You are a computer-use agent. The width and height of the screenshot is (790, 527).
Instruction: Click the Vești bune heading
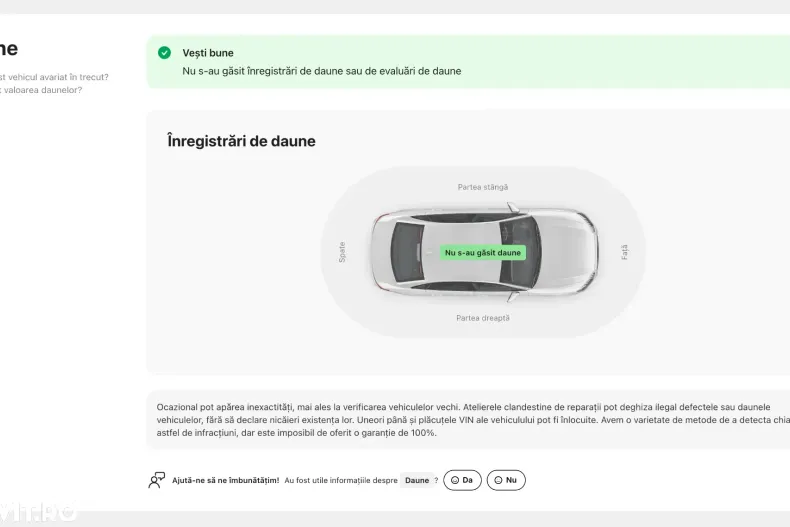pyautogui.click(x=208, y=53)
